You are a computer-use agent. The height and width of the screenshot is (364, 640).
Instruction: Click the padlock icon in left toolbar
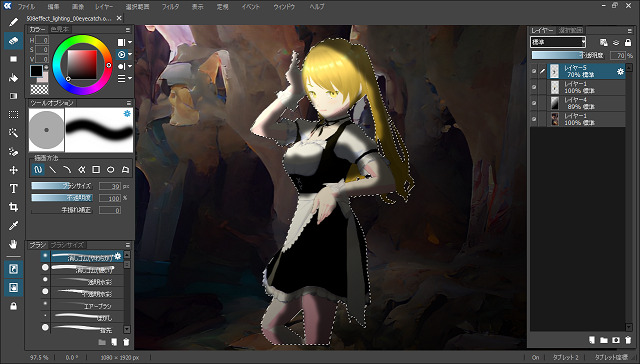click(x=13, y=306)
